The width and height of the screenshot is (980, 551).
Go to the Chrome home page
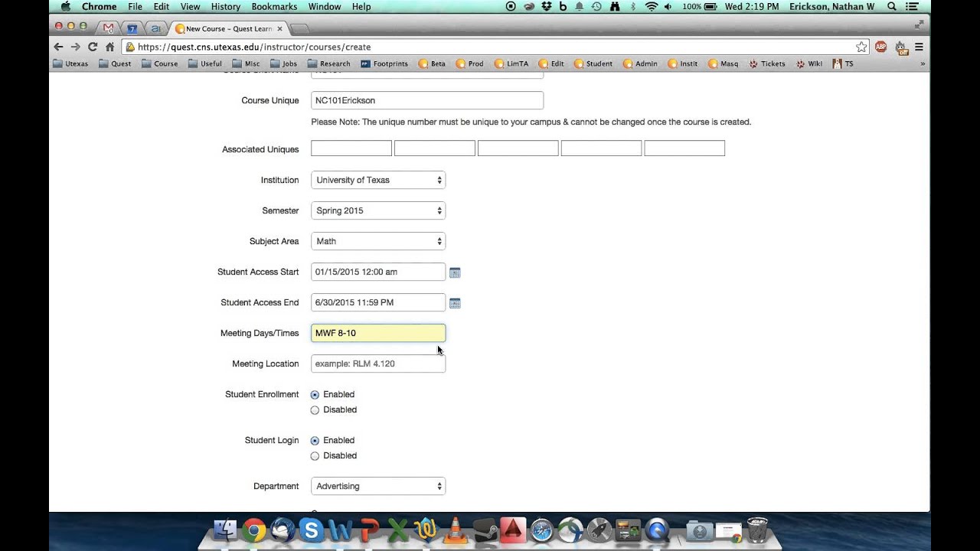pyautogui.click(x=110, y=47)
